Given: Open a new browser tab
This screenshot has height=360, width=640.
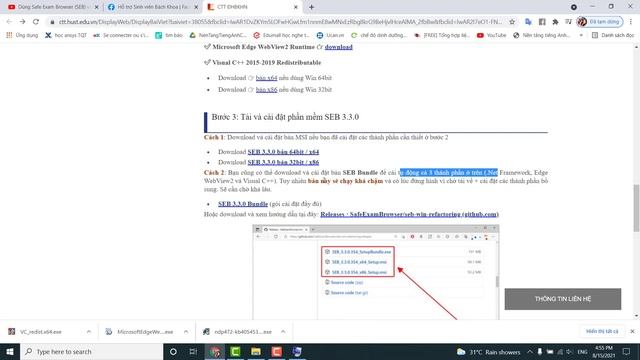Looking at the screenshot, I should pos(311,7).
